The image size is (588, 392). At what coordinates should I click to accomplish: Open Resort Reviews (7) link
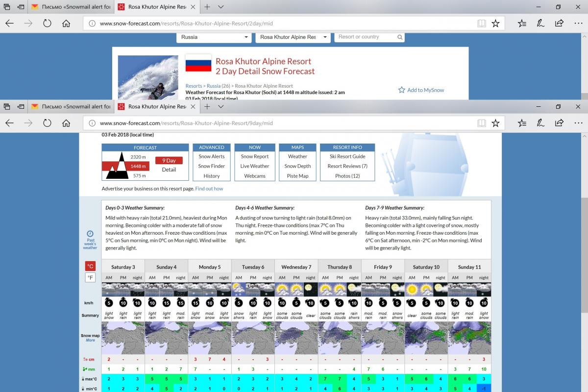click(x=347, y=166)
